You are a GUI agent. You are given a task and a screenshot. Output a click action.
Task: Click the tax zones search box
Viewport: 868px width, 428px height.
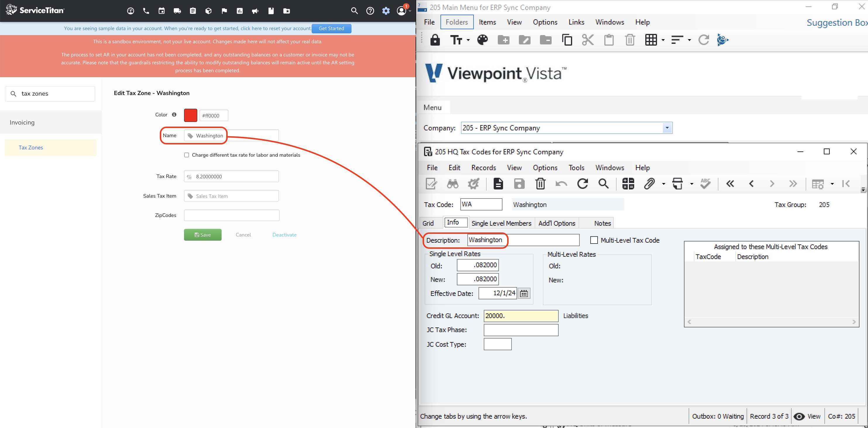point(50,94)
